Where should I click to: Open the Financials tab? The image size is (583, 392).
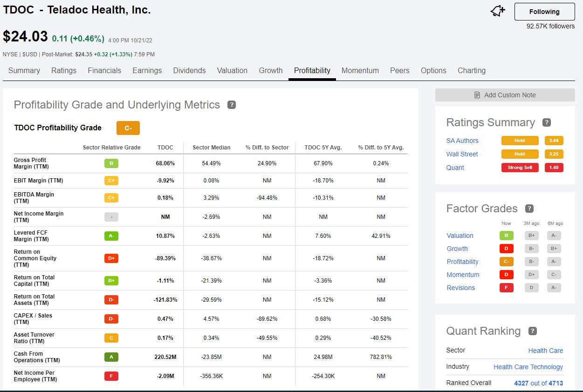pos(104,71)
